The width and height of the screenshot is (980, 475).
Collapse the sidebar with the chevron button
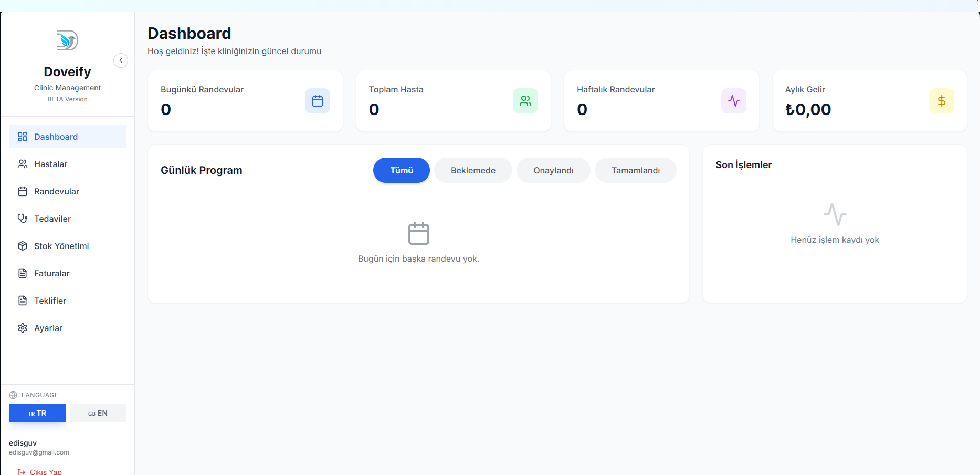pos(121,60)
